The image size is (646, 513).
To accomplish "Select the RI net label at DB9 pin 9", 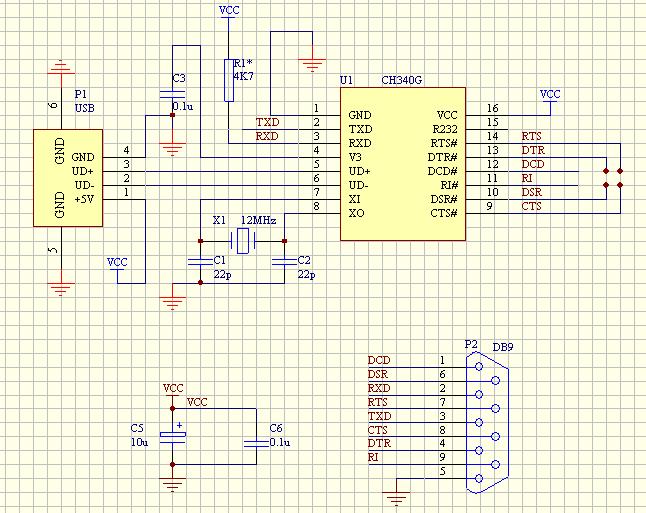I will (373, 456).
